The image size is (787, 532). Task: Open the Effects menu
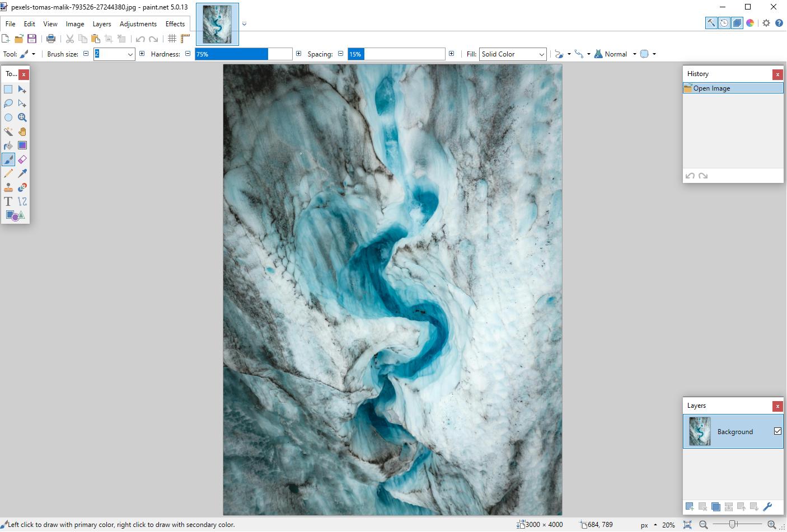pos(175,23)
